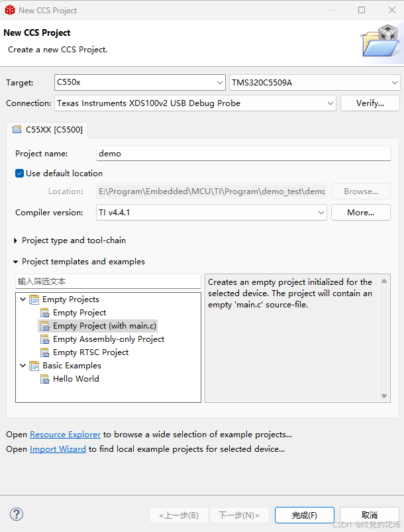
Task: Click the More... compiler button
Action: pyautogui.click(x=360, y=213)
